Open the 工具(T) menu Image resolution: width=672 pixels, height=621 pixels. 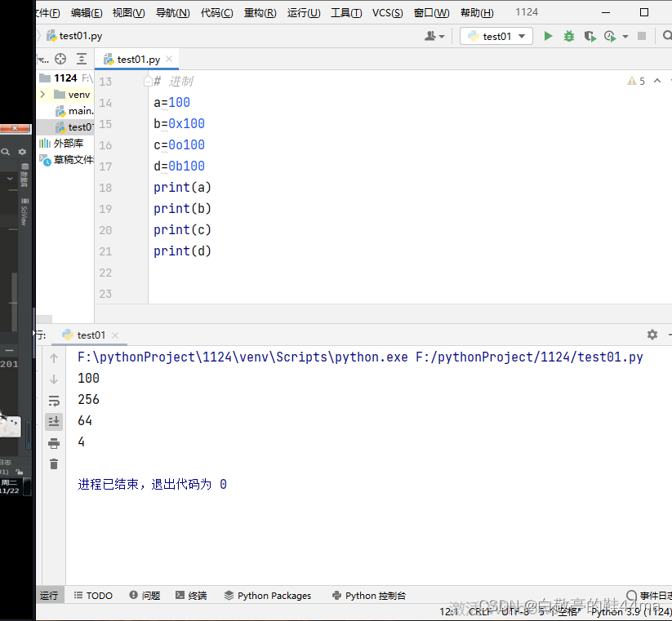pos(346,13)
